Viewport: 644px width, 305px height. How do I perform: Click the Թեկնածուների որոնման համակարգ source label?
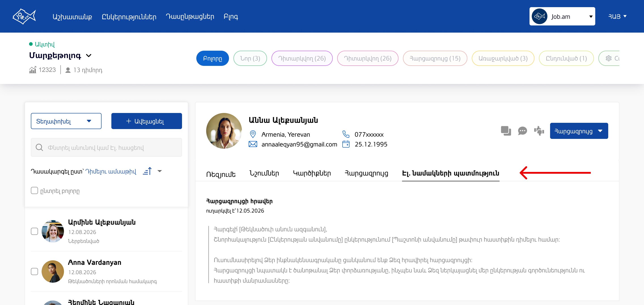(x=112, y=281)
